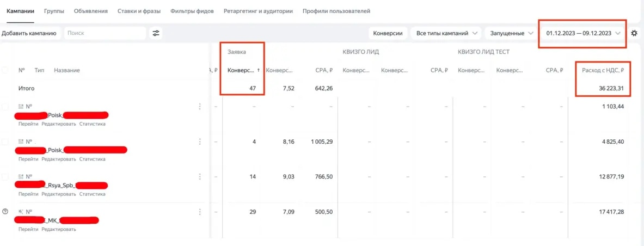Switch to the Группы tab
The image size is (644, 246).
click(54, 11)
